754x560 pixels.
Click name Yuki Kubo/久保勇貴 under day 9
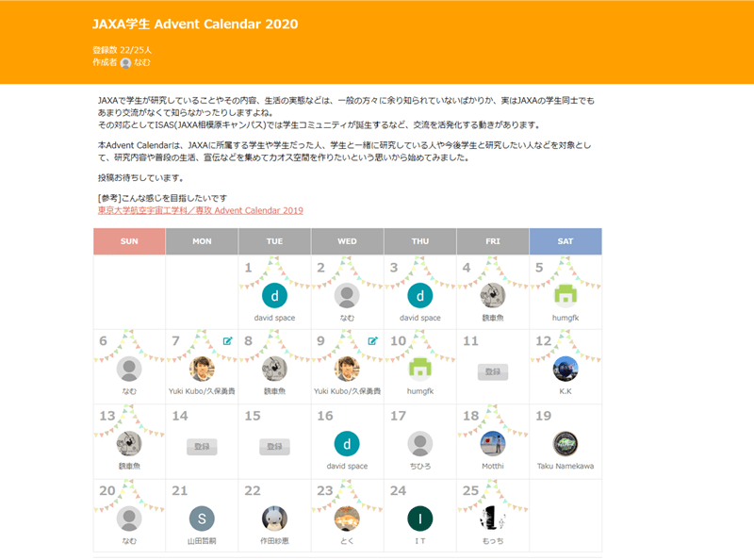[x=347, y=391]
